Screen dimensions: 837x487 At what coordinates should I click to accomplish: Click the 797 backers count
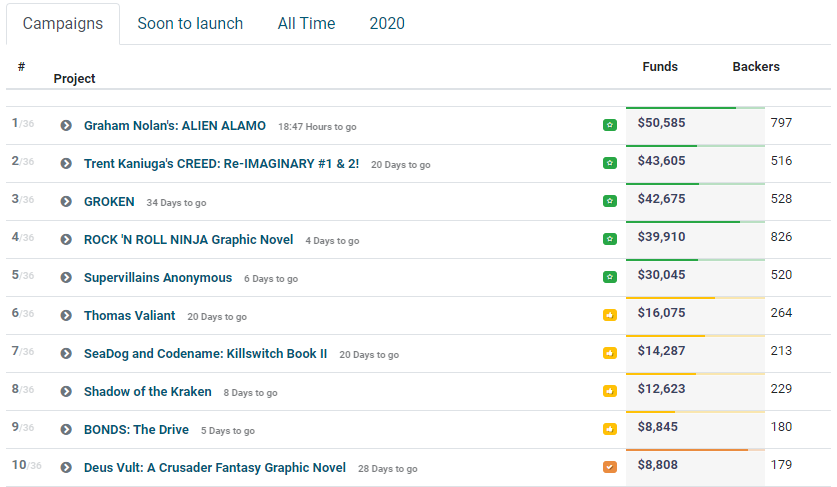[x=781, y=123]
